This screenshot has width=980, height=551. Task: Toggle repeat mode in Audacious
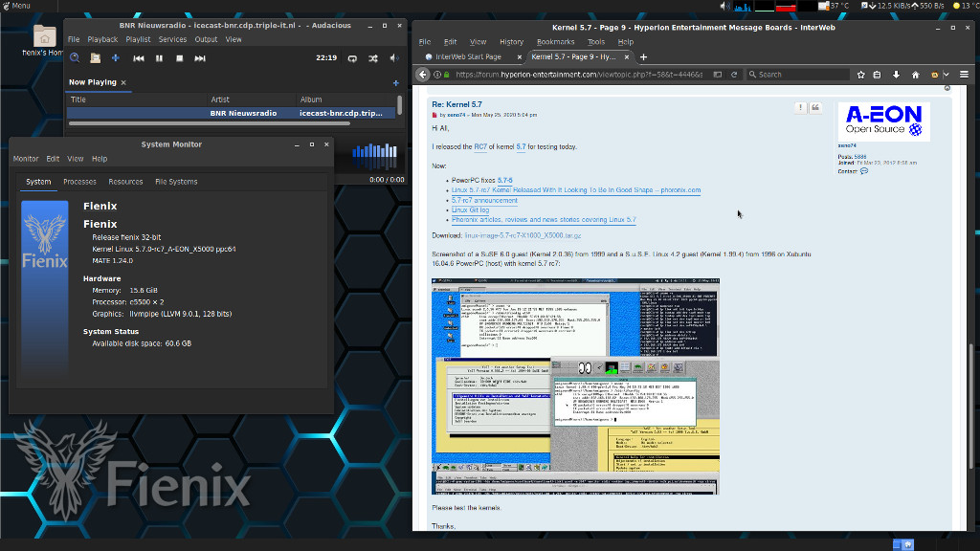(352, 58)
